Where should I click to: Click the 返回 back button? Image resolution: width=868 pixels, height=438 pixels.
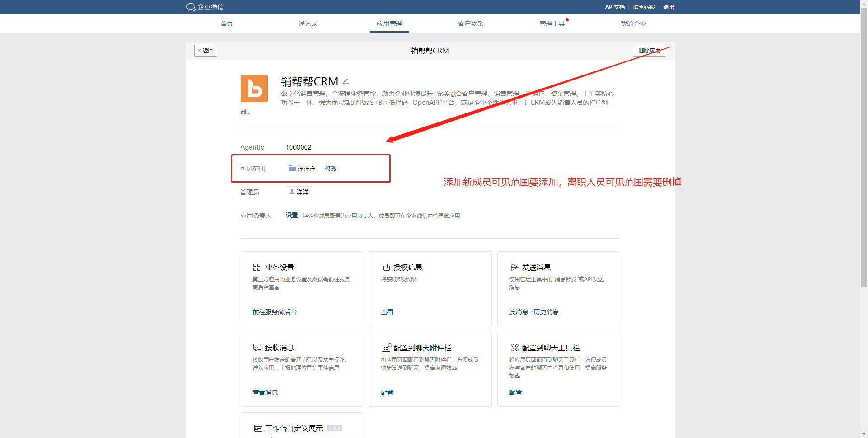[206, 51]
